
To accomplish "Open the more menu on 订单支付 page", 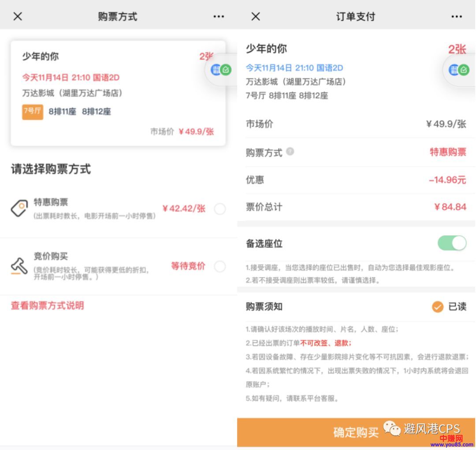I will [457, 17].
